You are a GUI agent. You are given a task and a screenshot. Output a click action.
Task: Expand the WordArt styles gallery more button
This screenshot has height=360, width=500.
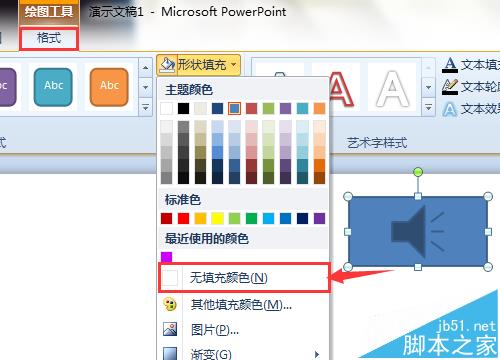(429, 108)
